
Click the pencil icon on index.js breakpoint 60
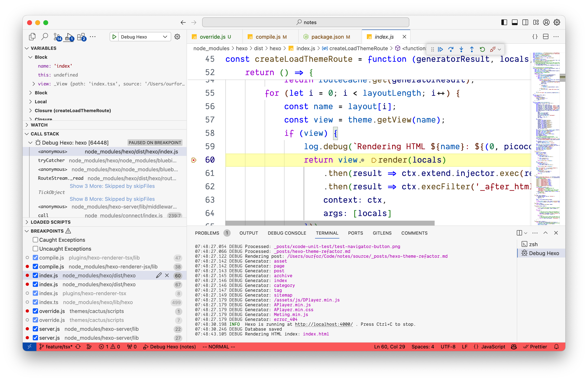[x=159, y=276]
